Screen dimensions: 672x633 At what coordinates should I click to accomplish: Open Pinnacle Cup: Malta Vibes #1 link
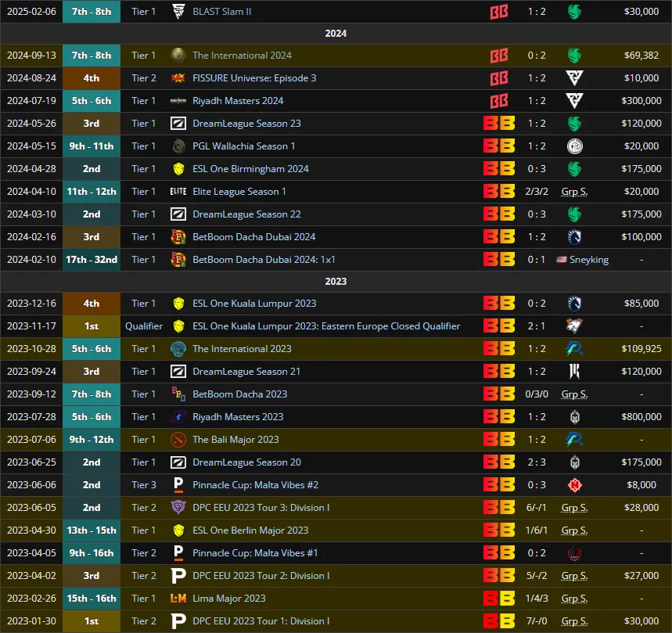(255, 553)
